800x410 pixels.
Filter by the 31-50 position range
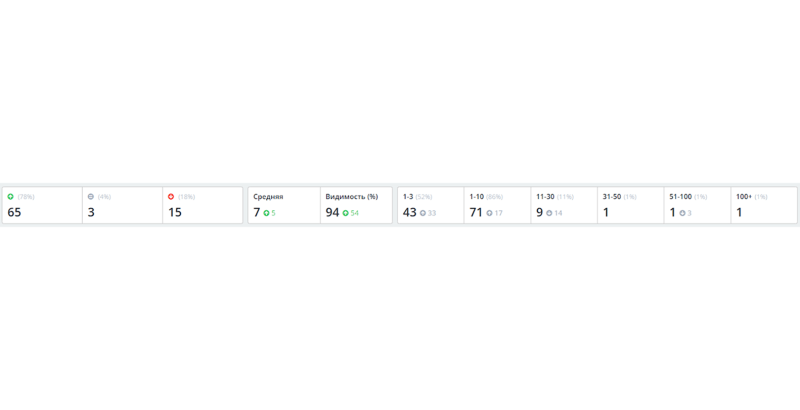(x=612, y=197)
